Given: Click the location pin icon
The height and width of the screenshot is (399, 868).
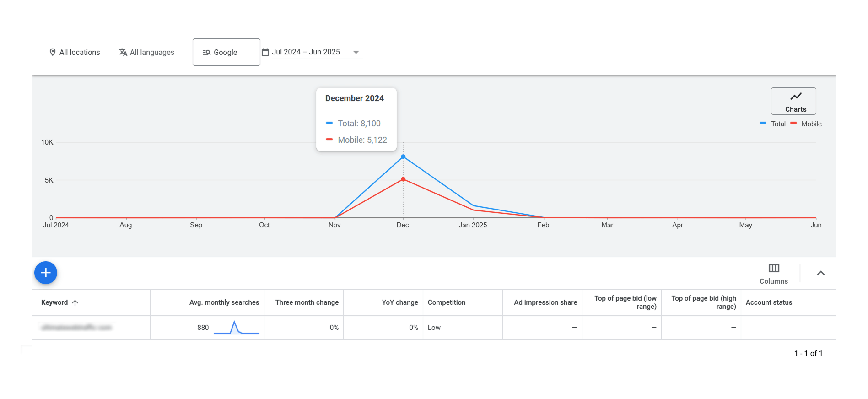Looking at the screenshot, I should point(53,53).
